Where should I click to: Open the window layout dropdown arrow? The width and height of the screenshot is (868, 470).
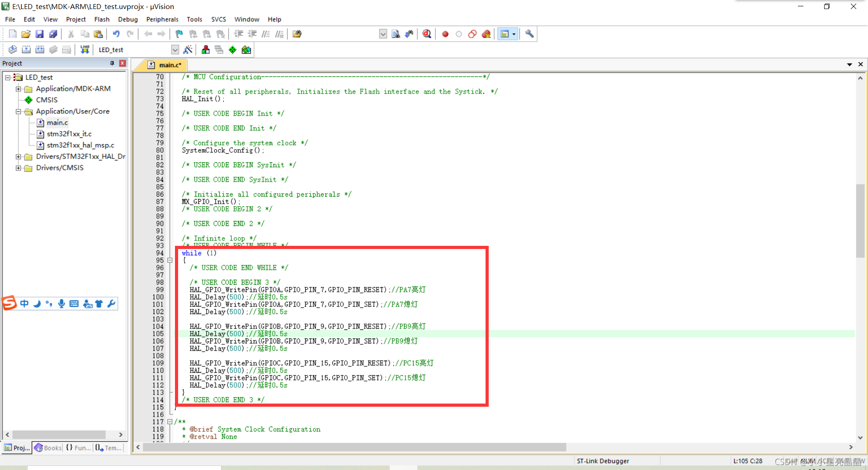[514, 34]
